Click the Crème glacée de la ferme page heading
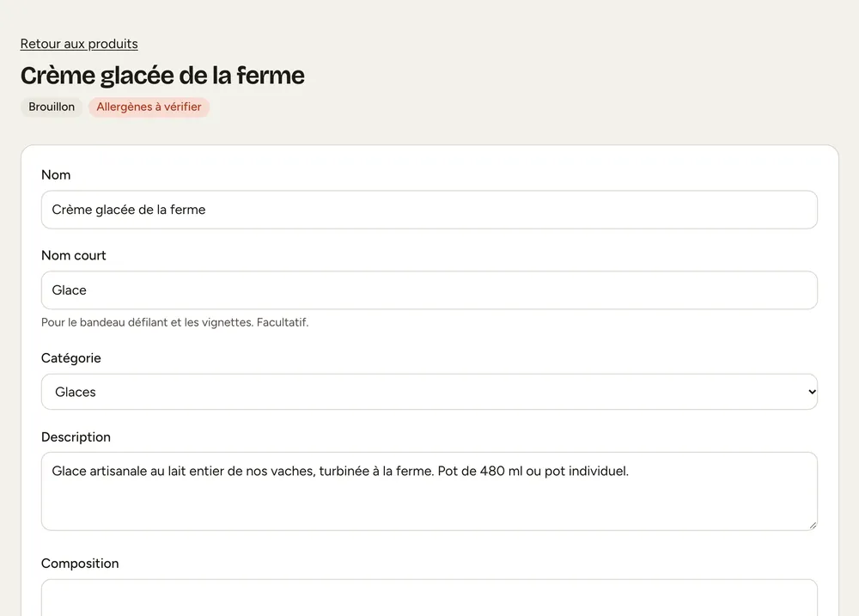859x616 pixels. [x=162, y=76]
